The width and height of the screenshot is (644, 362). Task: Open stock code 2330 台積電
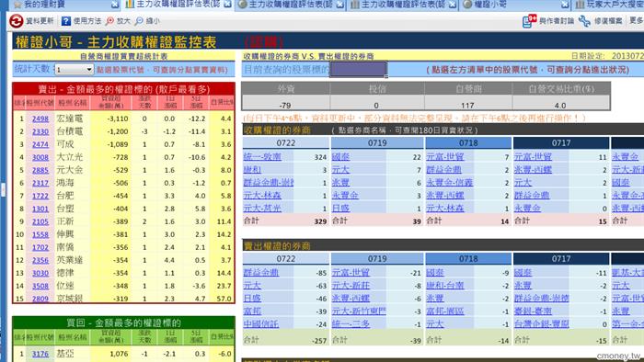click(x=40, y=131)
